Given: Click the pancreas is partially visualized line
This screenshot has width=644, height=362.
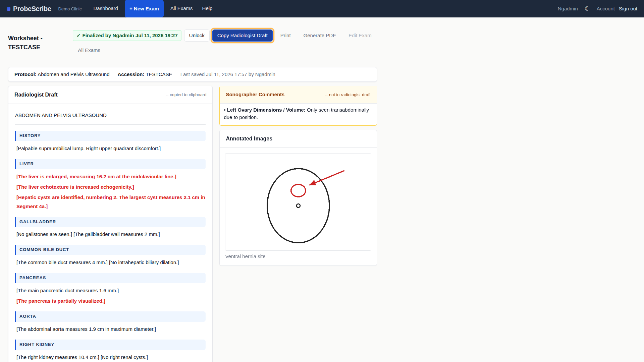Looking at the screenshot, I should click(x=61, y=301).
